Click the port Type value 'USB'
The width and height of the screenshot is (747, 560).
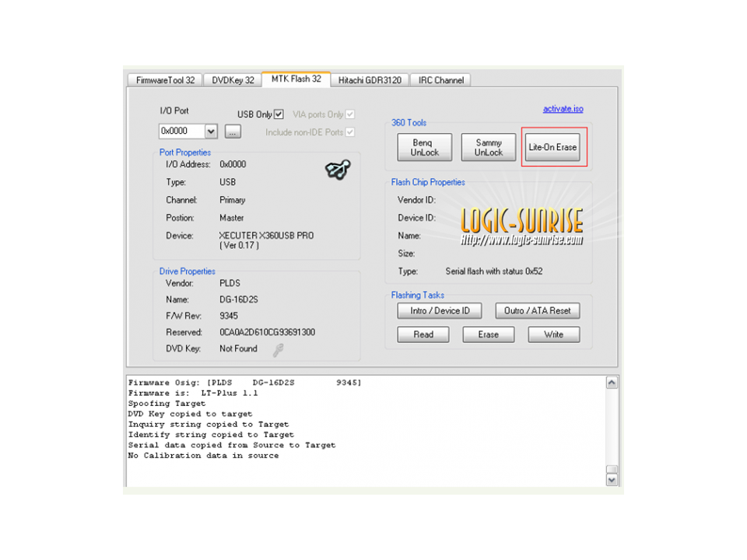tap(228, 182)
